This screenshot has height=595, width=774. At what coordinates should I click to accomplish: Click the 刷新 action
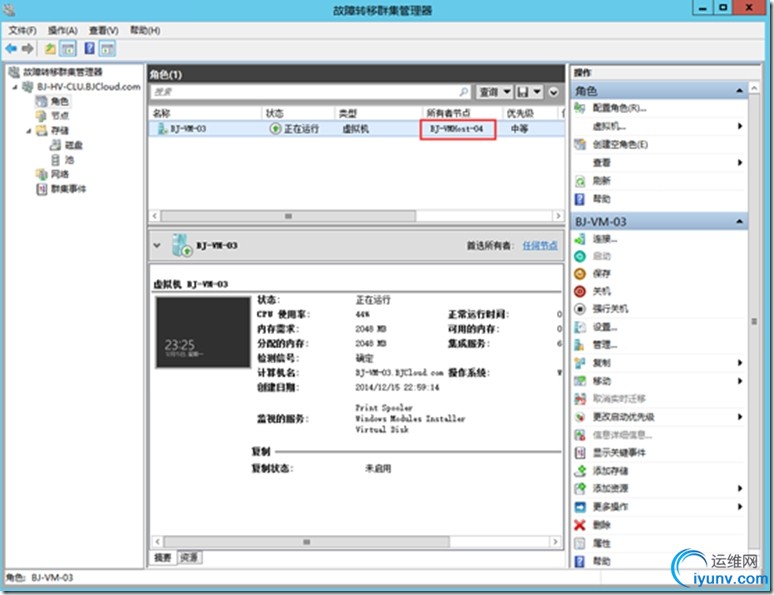tap(601, 181)
